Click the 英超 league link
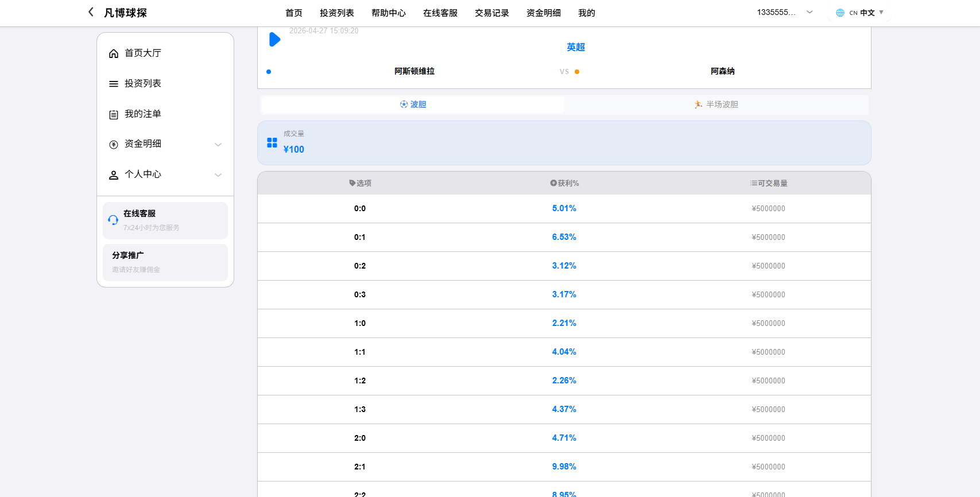This screenshot has height=497, width=980. pos(576,47)
